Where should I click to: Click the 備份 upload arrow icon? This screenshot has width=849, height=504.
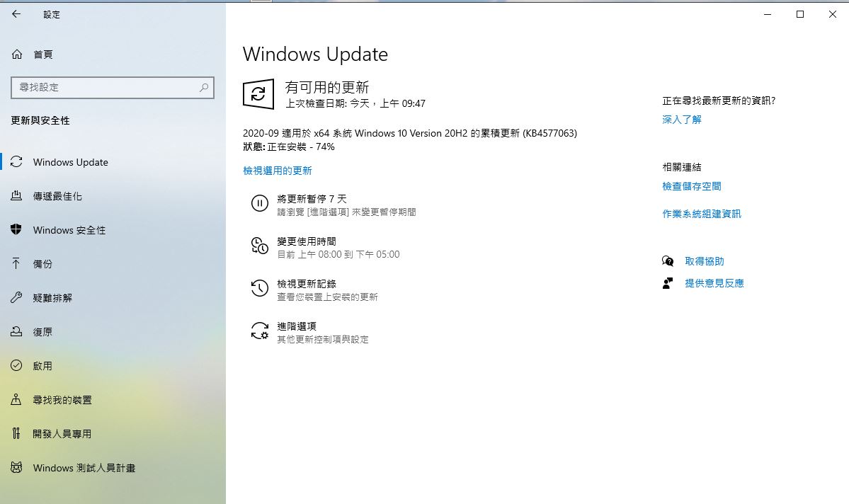point(16,263)
